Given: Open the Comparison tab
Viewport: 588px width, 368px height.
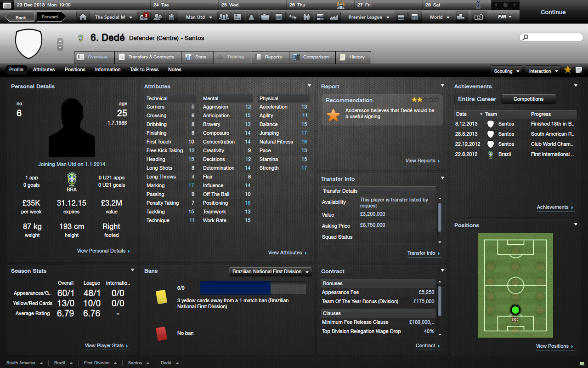Looking at the screenshot, I should (x=312, y=57).
